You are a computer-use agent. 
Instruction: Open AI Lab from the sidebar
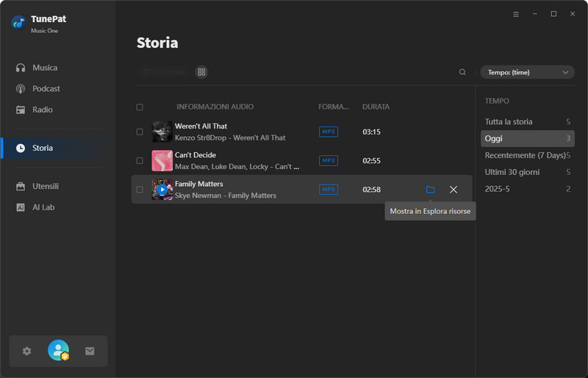click(x=43, y=207)
